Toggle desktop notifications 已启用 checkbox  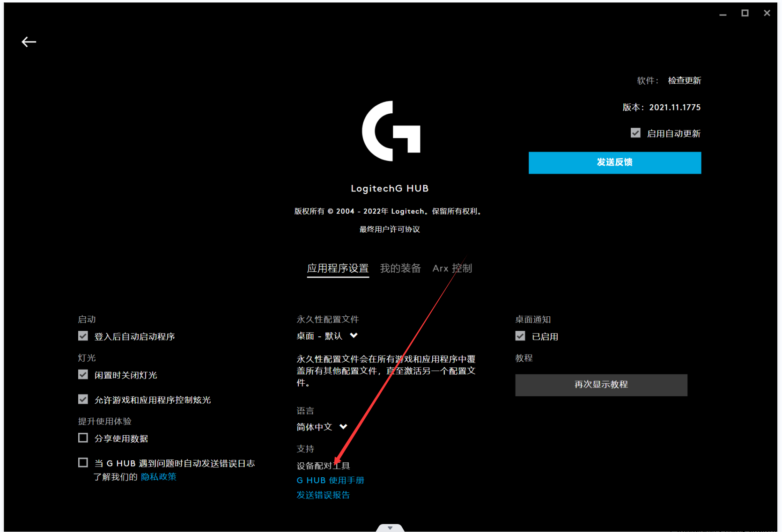(520, 336)
